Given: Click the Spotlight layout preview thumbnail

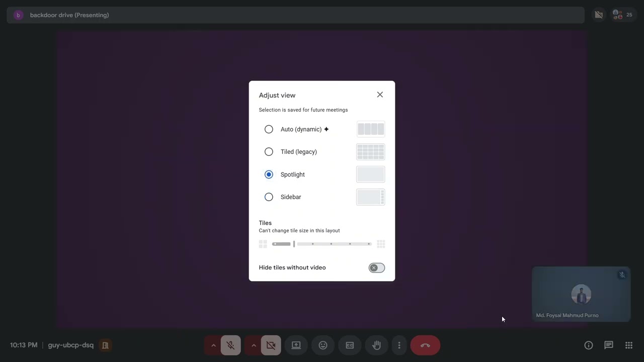Looking at the screenshot, I should click(371, 174).
